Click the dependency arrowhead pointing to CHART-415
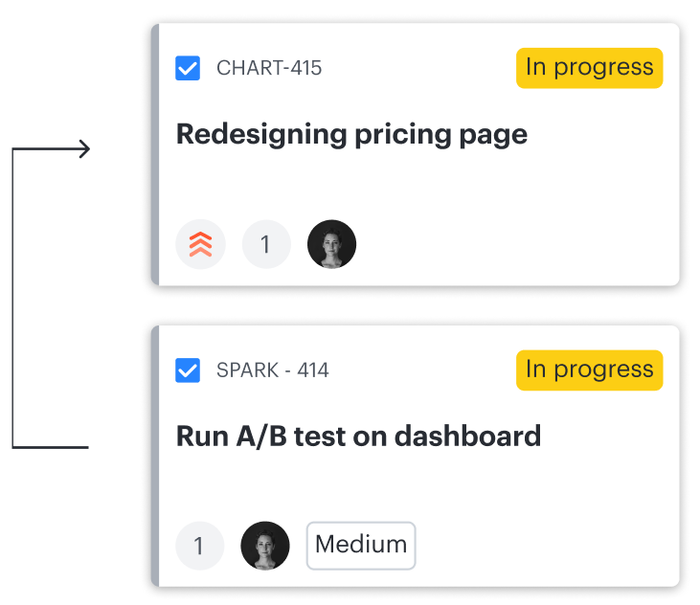This screenshot has width=700, height=605. (x=84, y=148)
